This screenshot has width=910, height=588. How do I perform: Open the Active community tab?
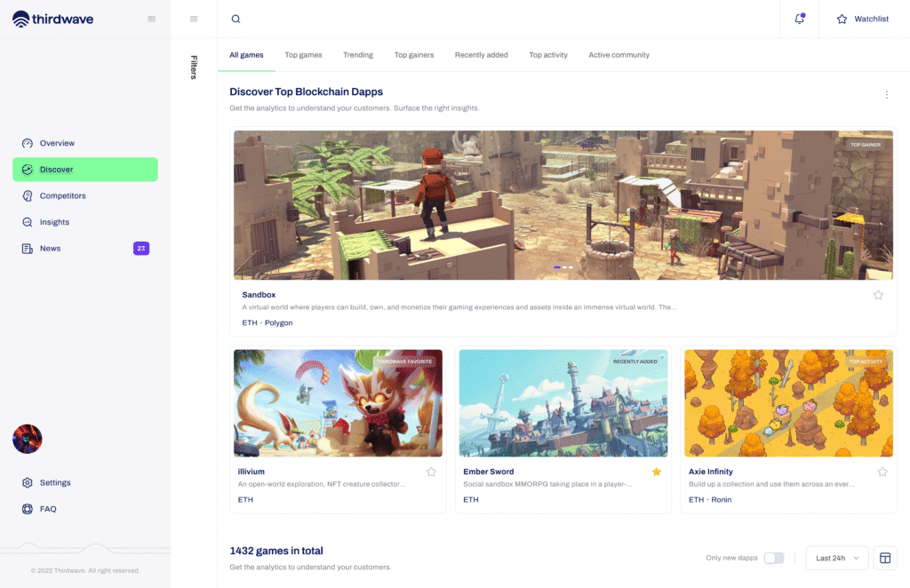(x=619, y=55)
